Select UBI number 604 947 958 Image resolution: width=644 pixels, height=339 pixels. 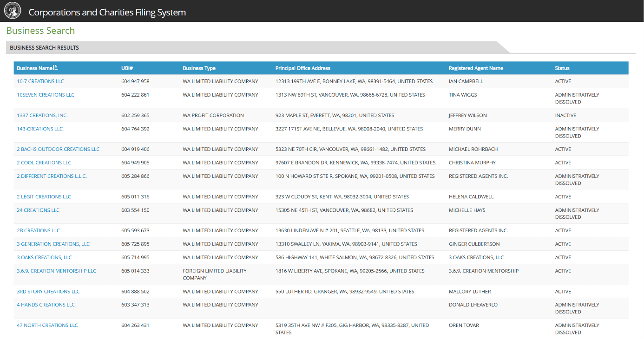point(135,81)
